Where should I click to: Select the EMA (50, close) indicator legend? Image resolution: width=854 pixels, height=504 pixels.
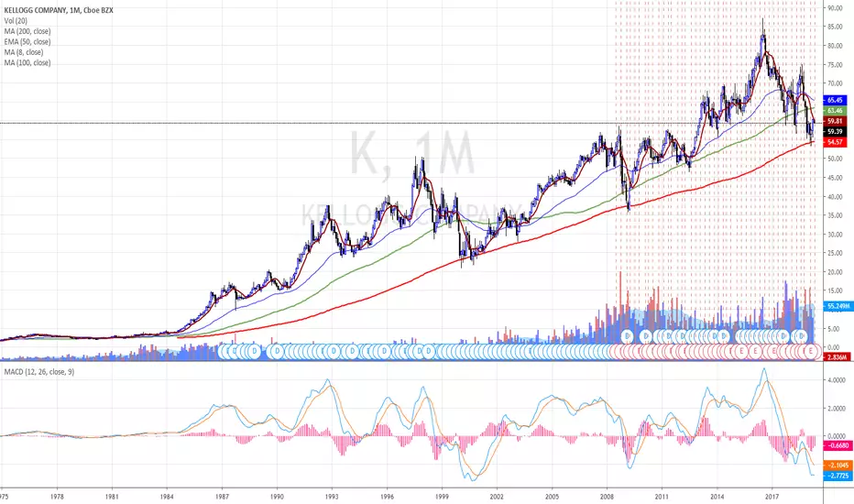[x=27, y=41]
